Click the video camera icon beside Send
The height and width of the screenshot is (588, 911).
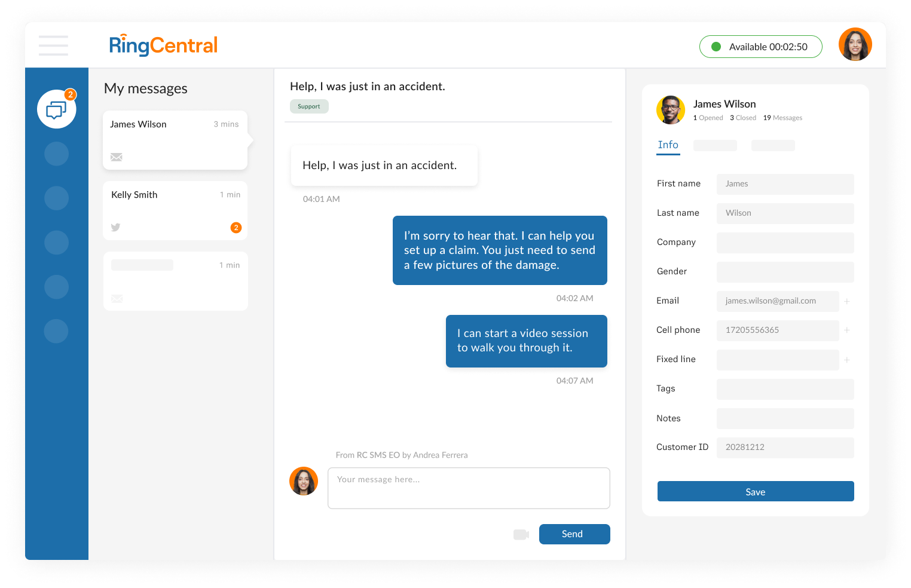pyautogui.click(x=521, y=534)
